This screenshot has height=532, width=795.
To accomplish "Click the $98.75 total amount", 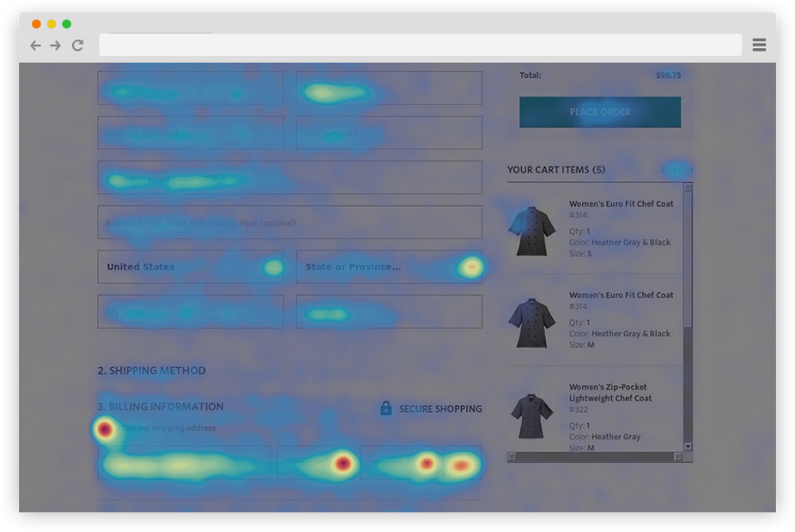I will tap(668, 75).
